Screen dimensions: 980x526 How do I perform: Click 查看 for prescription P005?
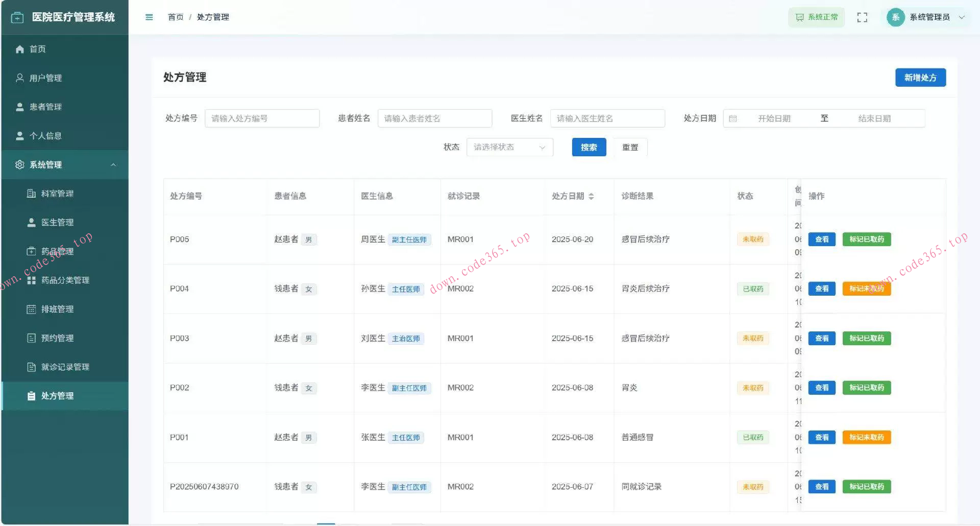pos(821,239)
